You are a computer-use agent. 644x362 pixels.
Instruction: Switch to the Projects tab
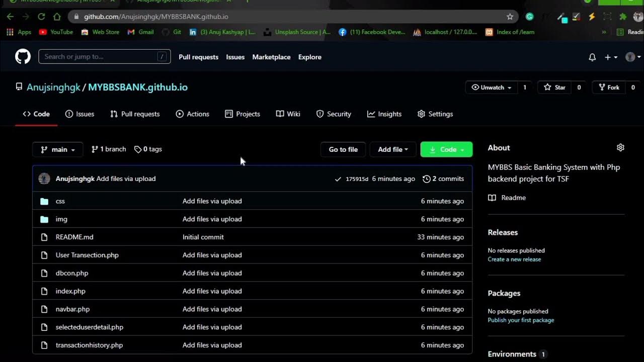(x=243, y=114)
